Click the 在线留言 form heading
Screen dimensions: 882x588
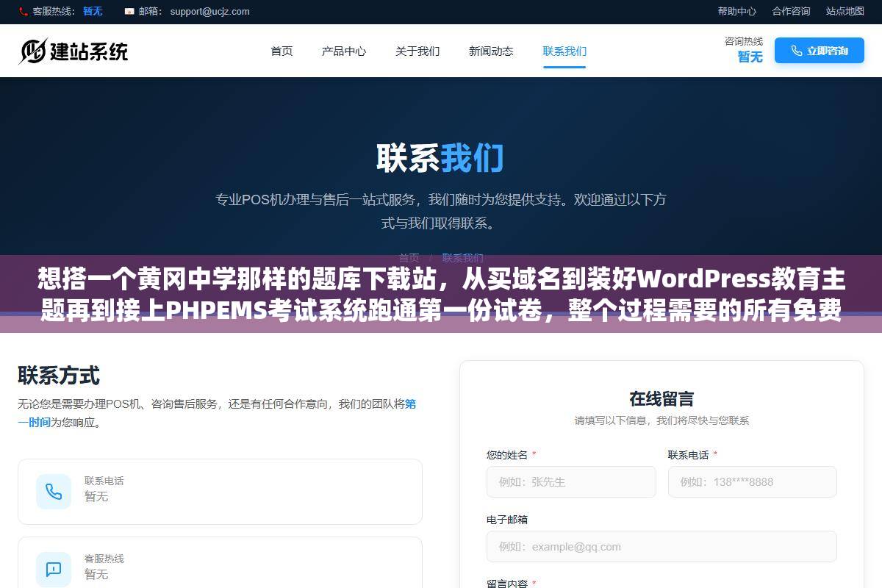click(661, 399)
